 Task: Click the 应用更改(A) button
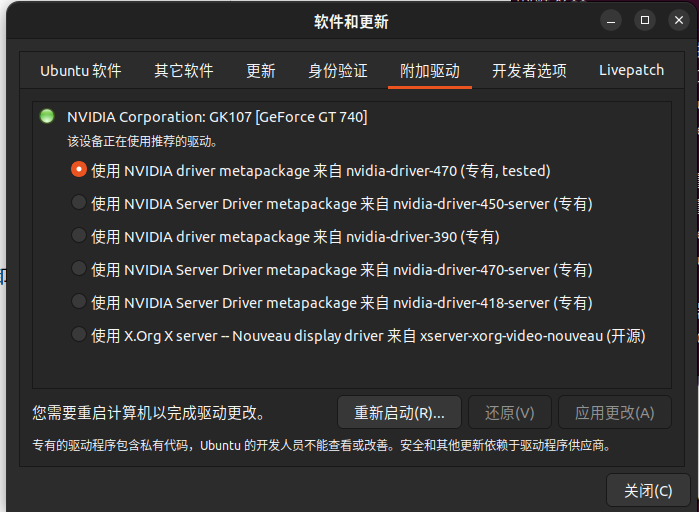click(614, 413)
